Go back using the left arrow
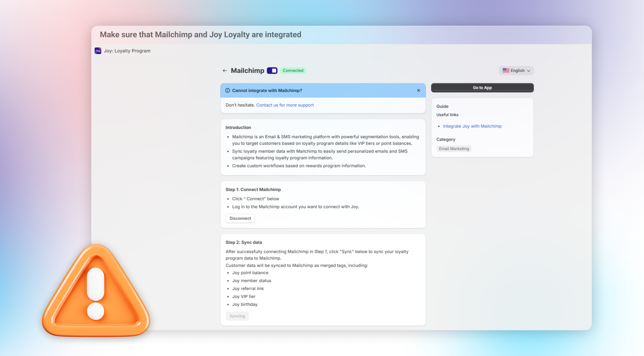644x356 pixels. (x=225, y=71)
